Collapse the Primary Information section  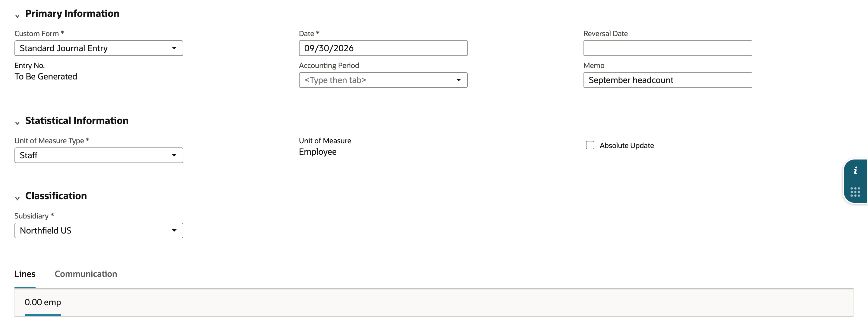17,16
